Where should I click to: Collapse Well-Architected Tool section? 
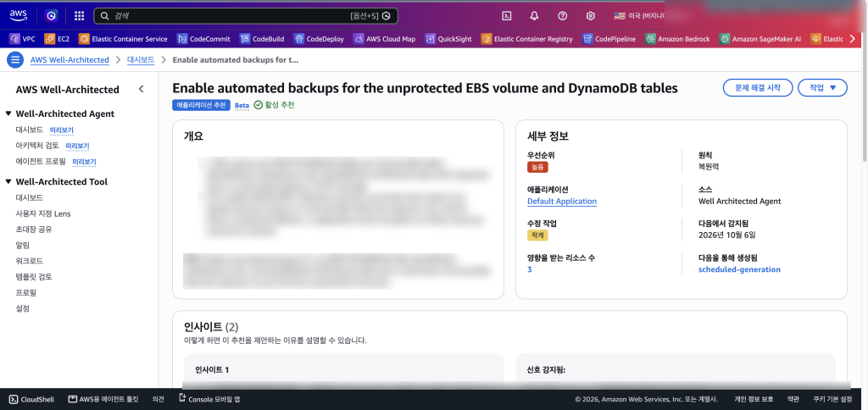pyautogui.click(x=8, y=182)
